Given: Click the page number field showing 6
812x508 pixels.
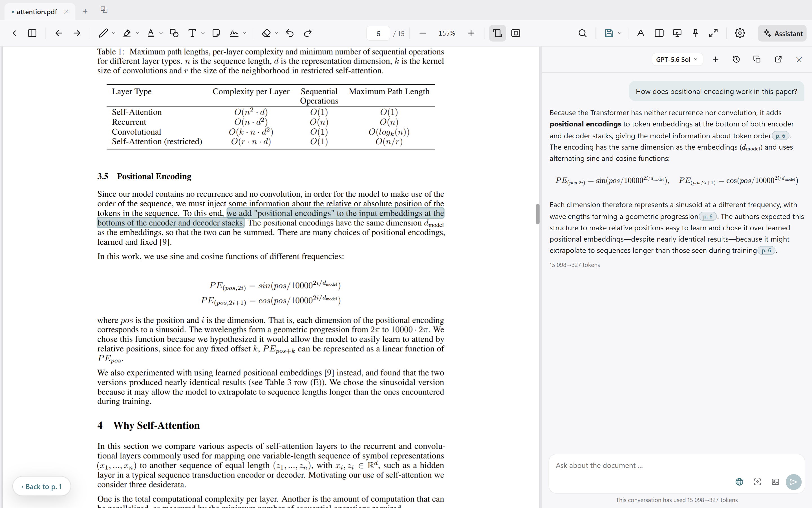Looking at the screenshot, I should [x=378, y=33].
